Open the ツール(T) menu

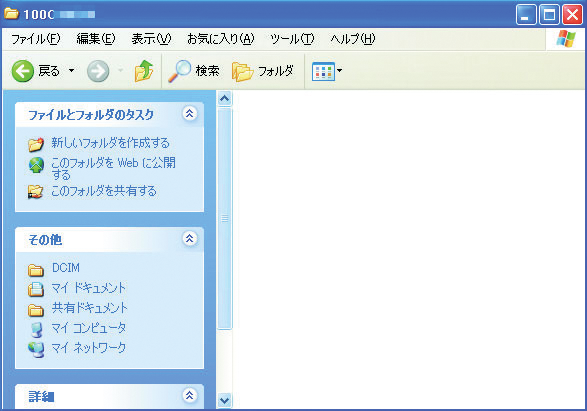292,39
